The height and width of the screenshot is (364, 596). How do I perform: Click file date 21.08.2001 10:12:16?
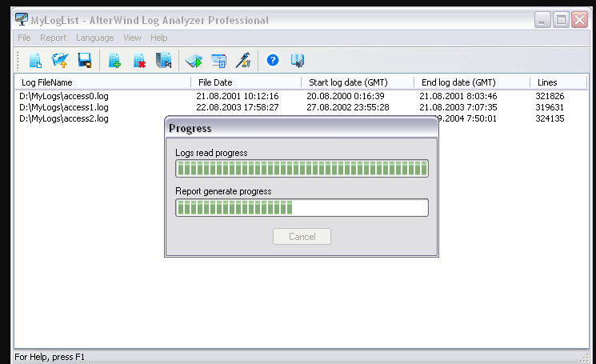point(237,96)
